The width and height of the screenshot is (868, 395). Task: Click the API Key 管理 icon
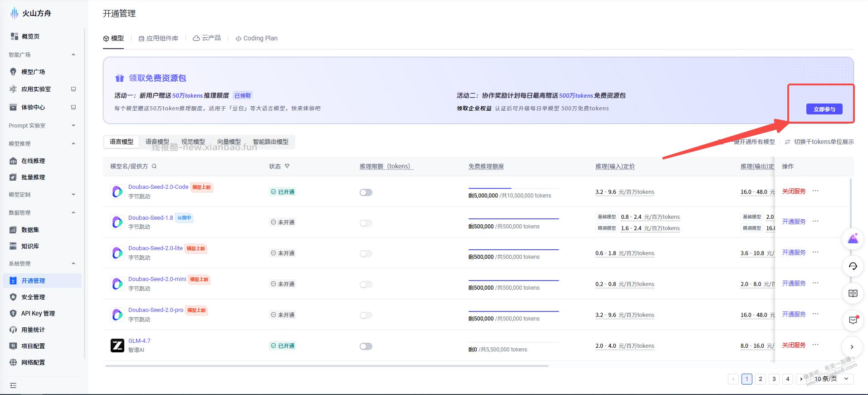coord(13,313)
